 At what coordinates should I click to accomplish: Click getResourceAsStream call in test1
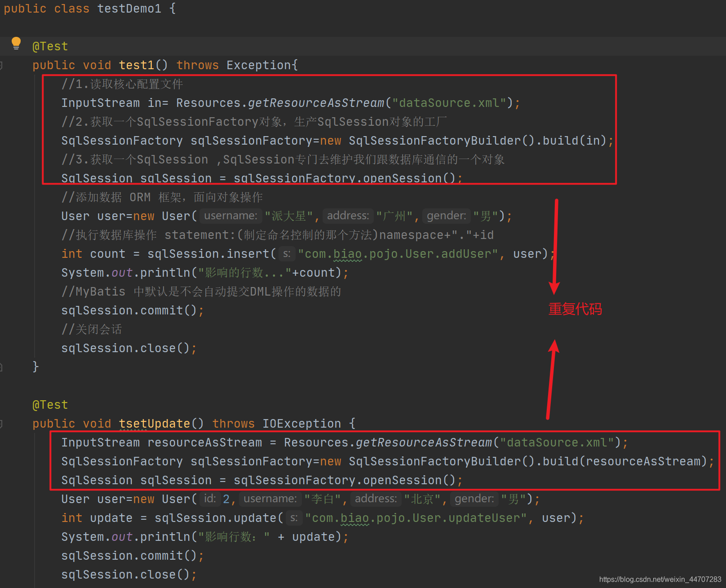[x=316, y=103]
